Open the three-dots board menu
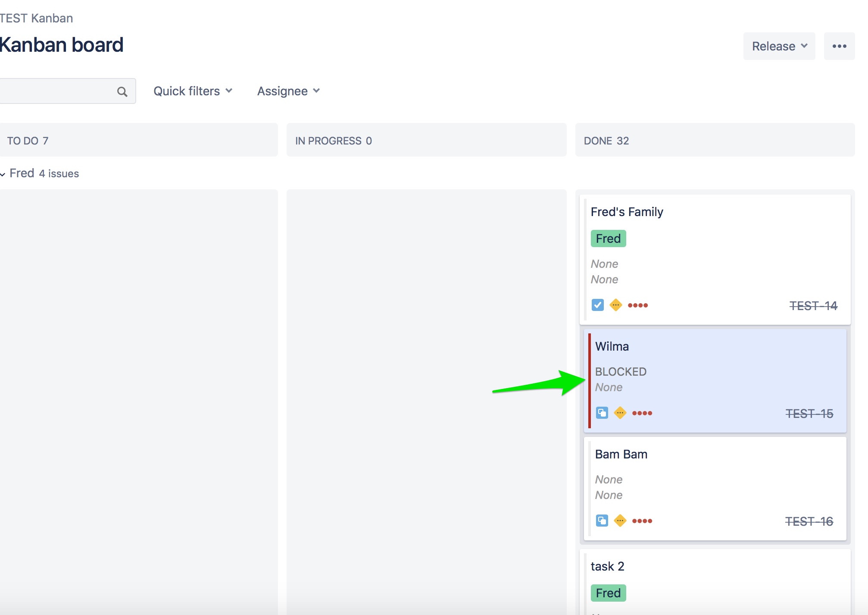This screenshot has width=868, height=615. pos(839,46)
